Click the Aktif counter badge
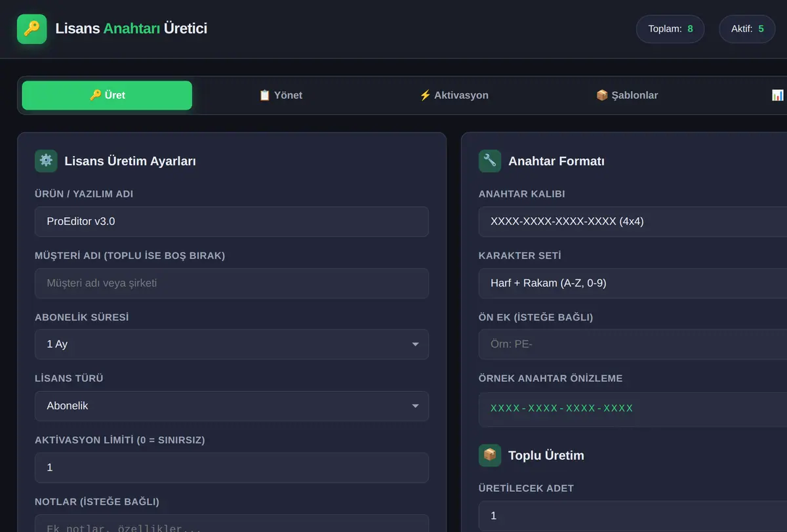The width and height of the screenshot is (787, 532). [748, 29]
